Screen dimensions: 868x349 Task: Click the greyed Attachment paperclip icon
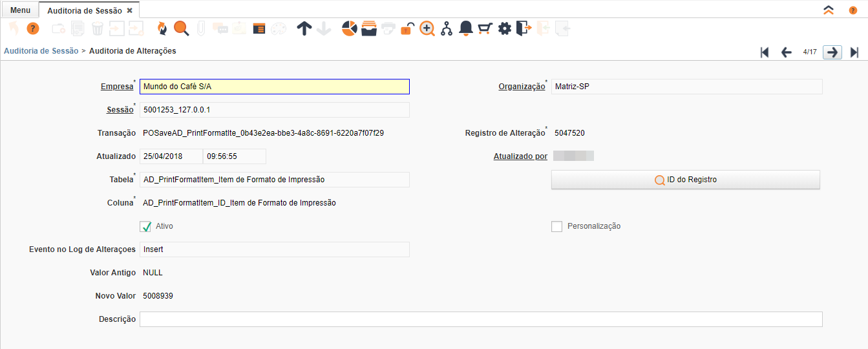pyautogui.click(x=201, y=28)
